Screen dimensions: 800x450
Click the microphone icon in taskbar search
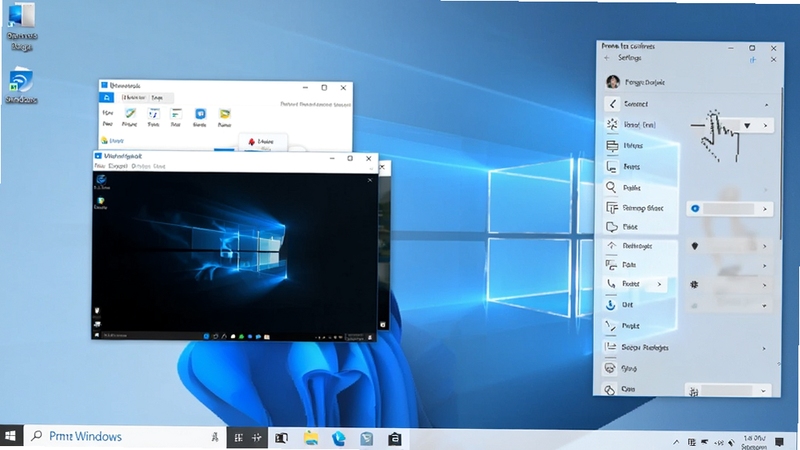point(215,437)
